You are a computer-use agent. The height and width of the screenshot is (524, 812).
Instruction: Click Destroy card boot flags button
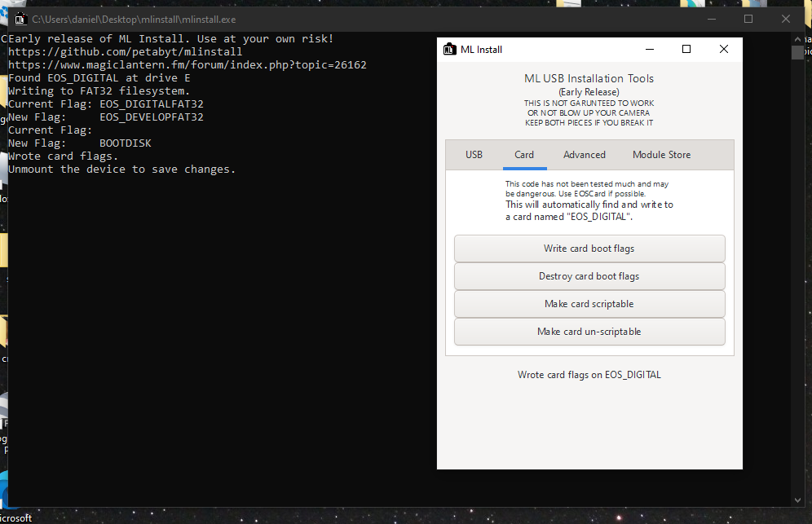[x=589, y=276]
